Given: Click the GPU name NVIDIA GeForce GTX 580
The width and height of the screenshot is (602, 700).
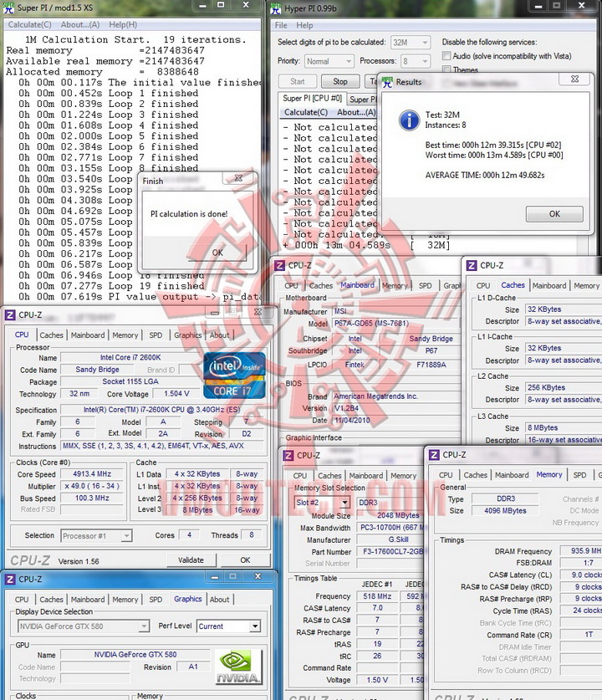Looking at the screenshot, I should [x=135, y=655].
